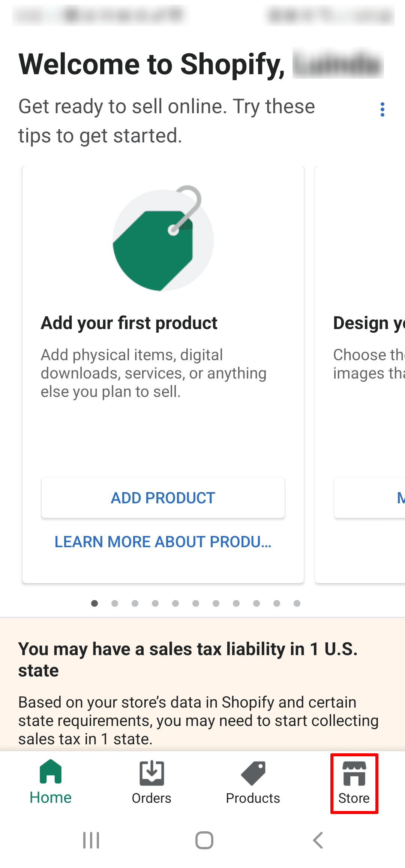Select the Orders inbox icon
The height and width of the screenshot is (868, 405).
151,774
